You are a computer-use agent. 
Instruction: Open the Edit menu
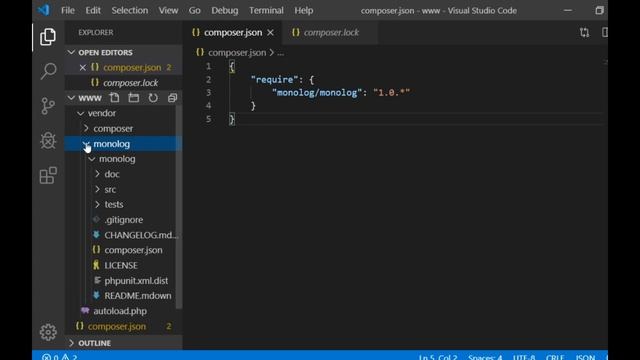pos(93,10)
